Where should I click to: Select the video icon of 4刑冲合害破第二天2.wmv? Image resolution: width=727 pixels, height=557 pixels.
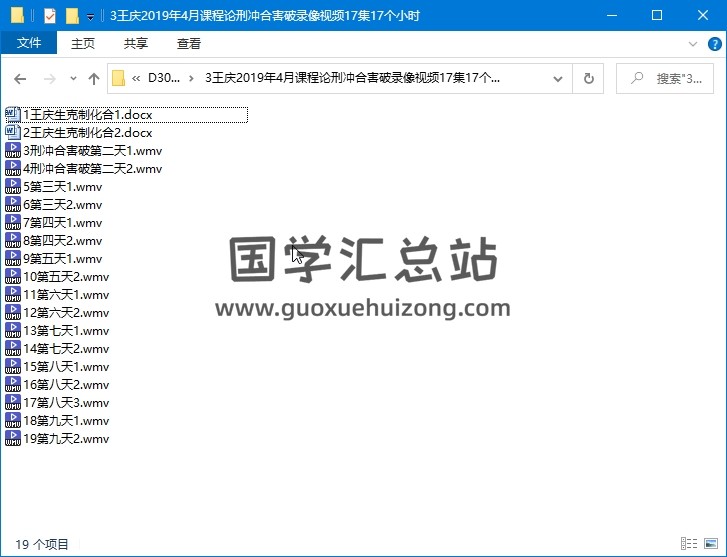tap(13, 168)
